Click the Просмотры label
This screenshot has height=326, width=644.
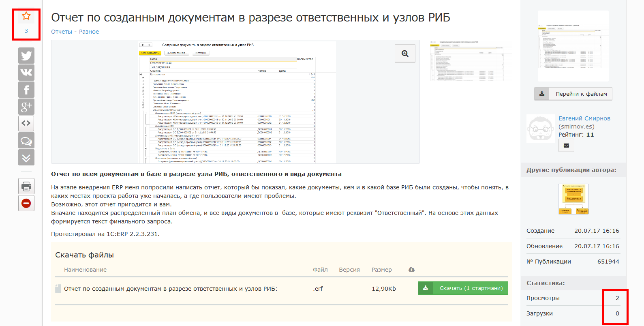click(x=543, y=298)
